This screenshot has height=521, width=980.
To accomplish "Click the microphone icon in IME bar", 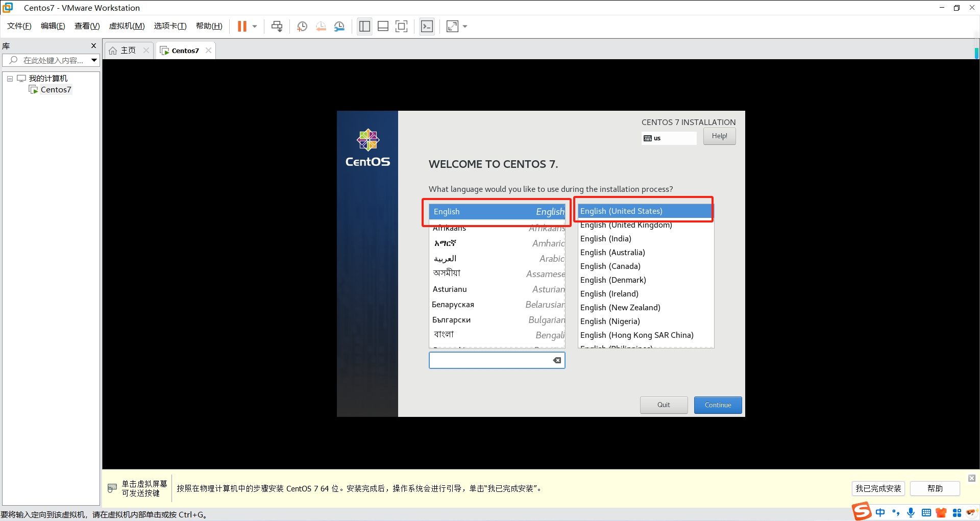I will click(x=911, y=512).
